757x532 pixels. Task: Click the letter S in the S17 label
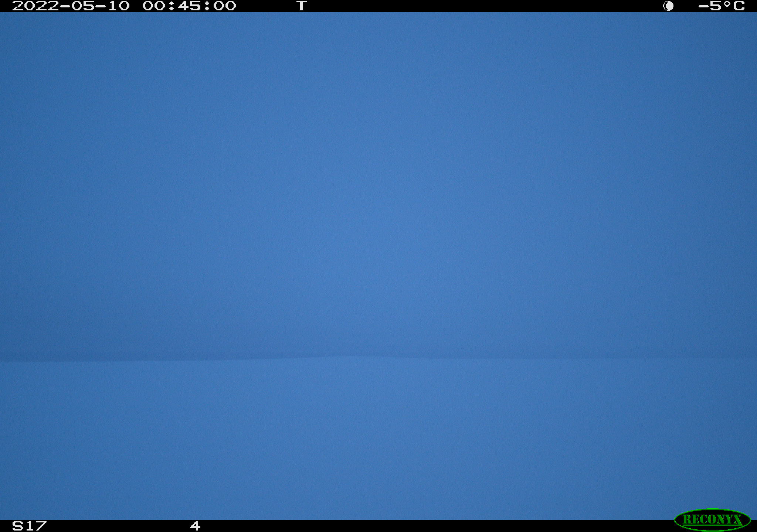[18, 526]
